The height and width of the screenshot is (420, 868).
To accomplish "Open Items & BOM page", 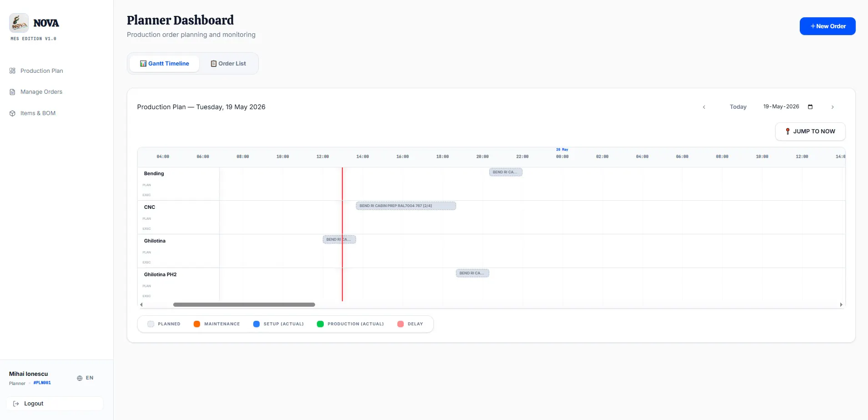I will tap(38, 113).
